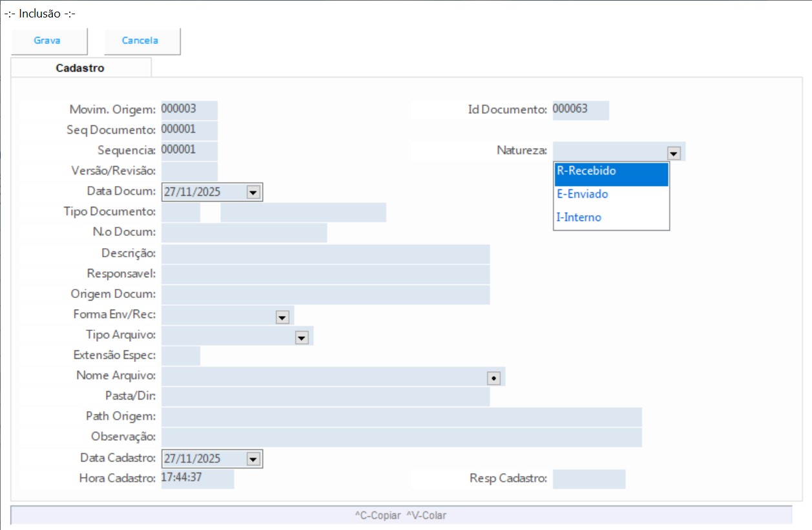Expand the Forma Env/Rec dropdown

pos(282,317)
